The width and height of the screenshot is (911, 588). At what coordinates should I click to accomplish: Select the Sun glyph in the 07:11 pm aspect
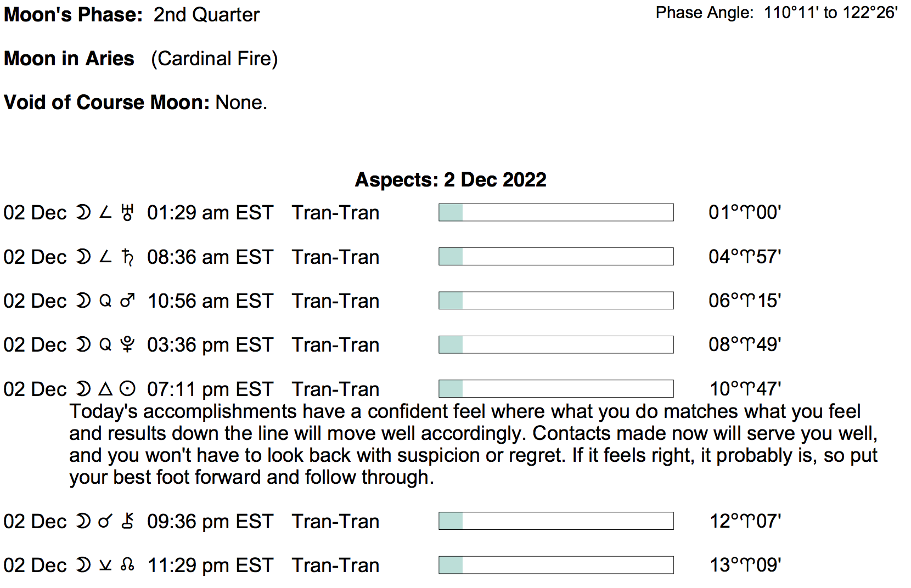(x=127, y=389)
